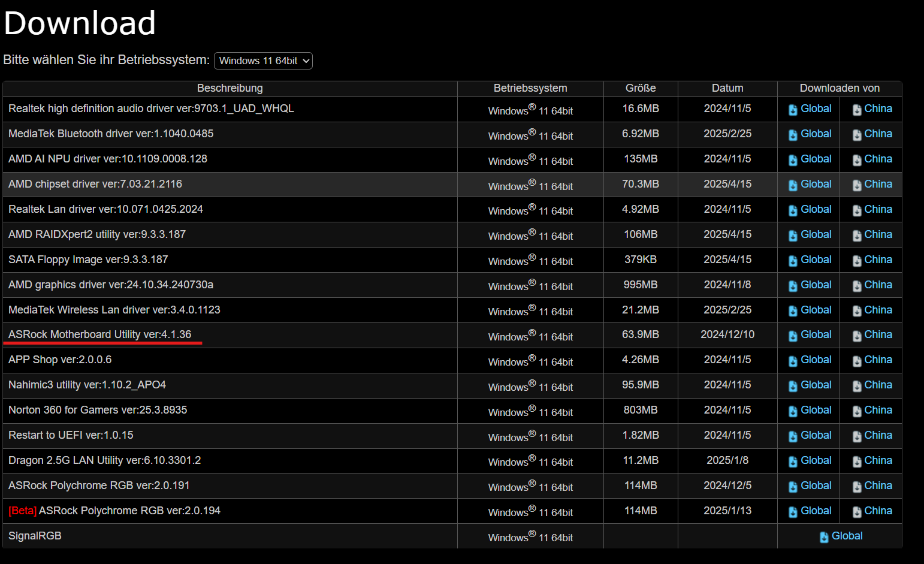The height and width of the screenshot is (564, 924).
Task: Click the Global icon for Realtek Lan driver
Action: (793, 210)
